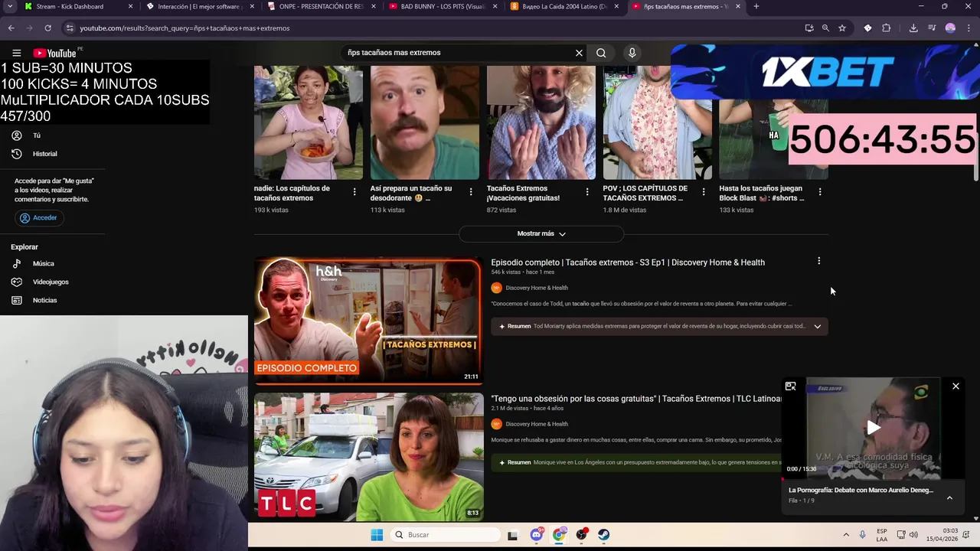Open the Chrome downloads icon
The width and height of the screenshot is (980, 551).
[913, 28]
